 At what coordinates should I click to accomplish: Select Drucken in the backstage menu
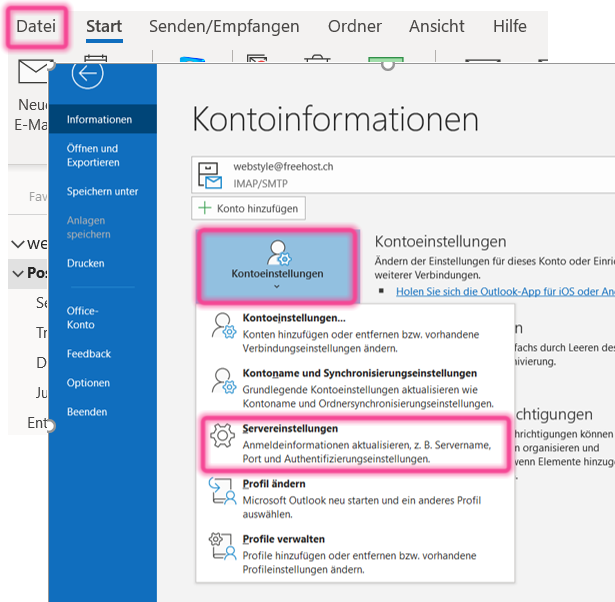coord(85,263)
